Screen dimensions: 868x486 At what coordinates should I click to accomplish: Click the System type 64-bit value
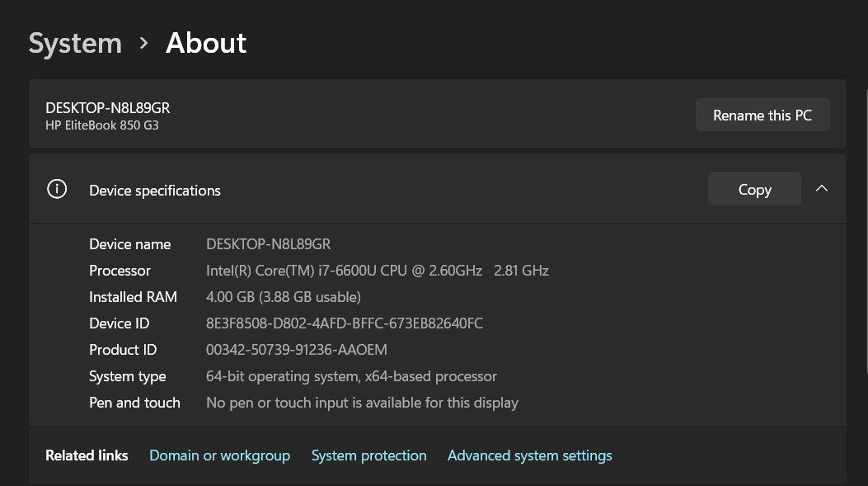click(351, 376)
